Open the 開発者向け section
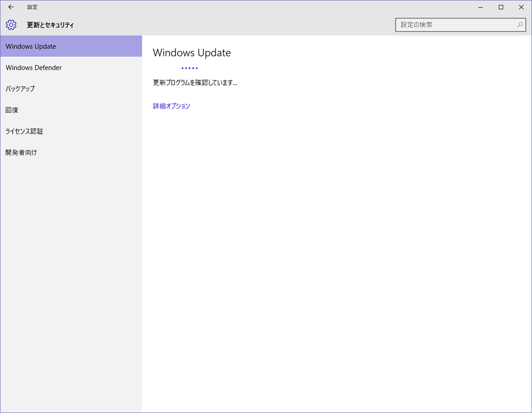The image size is (532, 413). (x=71, y=152)
